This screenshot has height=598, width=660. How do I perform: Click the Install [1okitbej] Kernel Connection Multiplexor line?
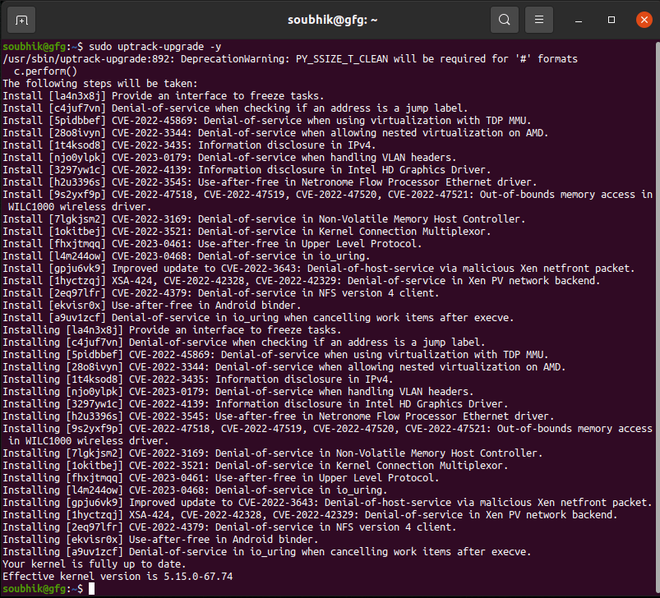tap(247, 231)
